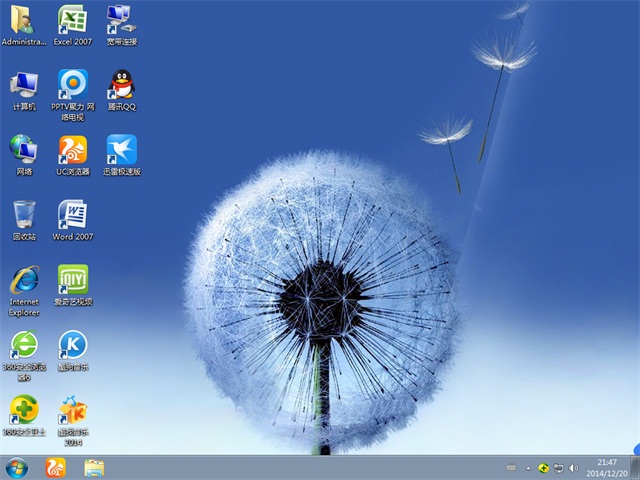Open the Windows Start menu
The width and height of the screenshot is (640, 480).
coord(17,467)
